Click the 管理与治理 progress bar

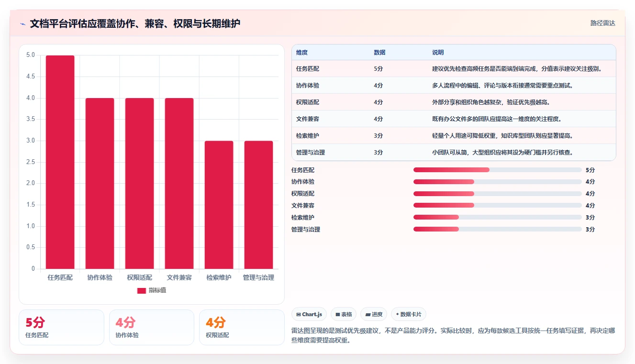tap(498, 230)
